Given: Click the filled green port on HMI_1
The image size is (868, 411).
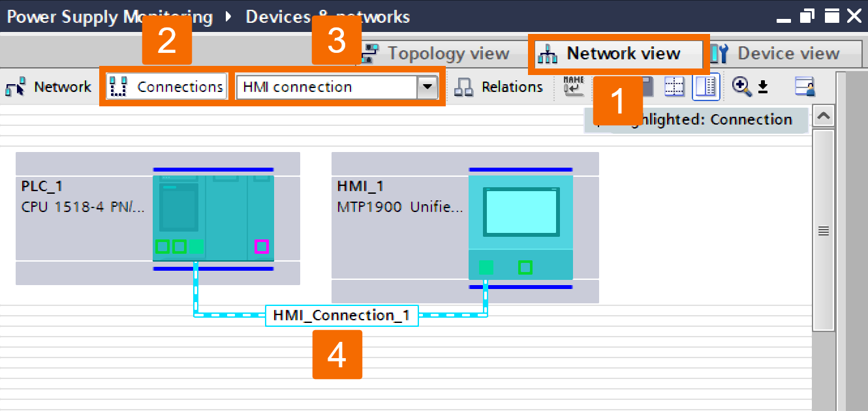Looking at the screenshot, I should 486,267.
